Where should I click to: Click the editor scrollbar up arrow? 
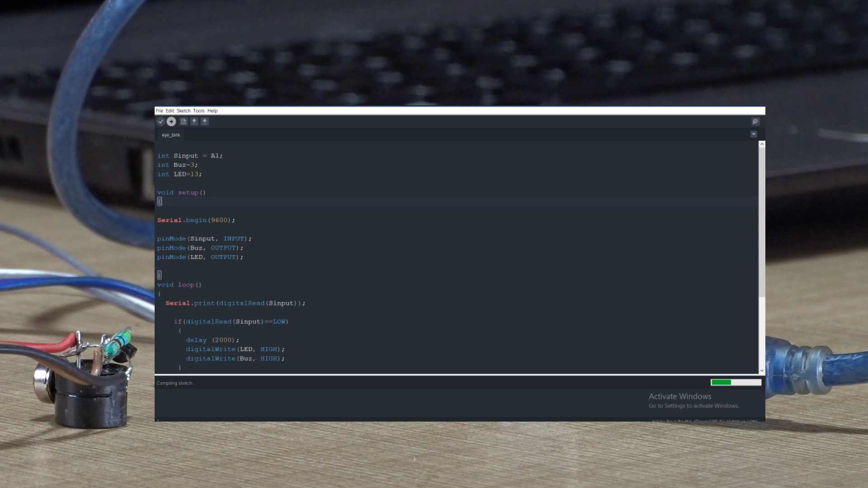[x=762, y=145]
